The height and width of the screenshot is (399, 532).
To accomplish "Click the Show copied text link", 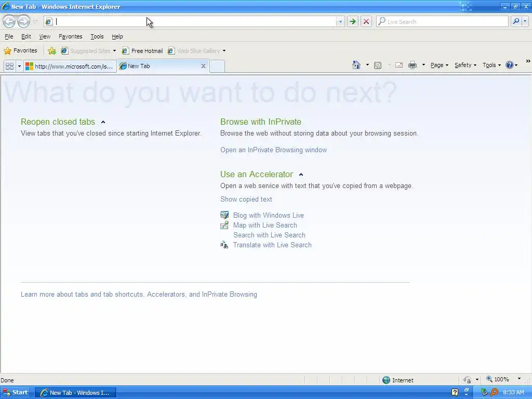I will (x=246, y=199).
